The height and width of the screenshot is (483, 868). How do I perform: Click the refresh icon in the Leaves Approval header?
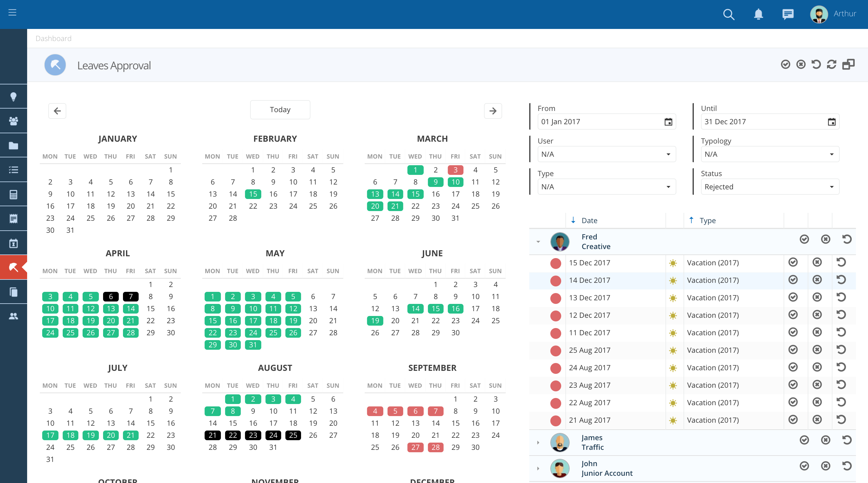tap(831, 64)
